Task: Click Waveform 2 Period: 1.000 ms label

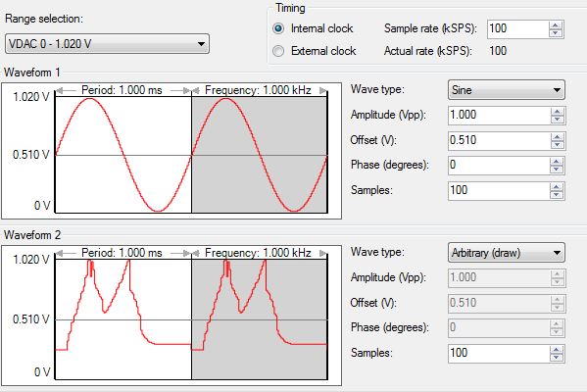Action: pyautogui.click(x=122, y=253)
